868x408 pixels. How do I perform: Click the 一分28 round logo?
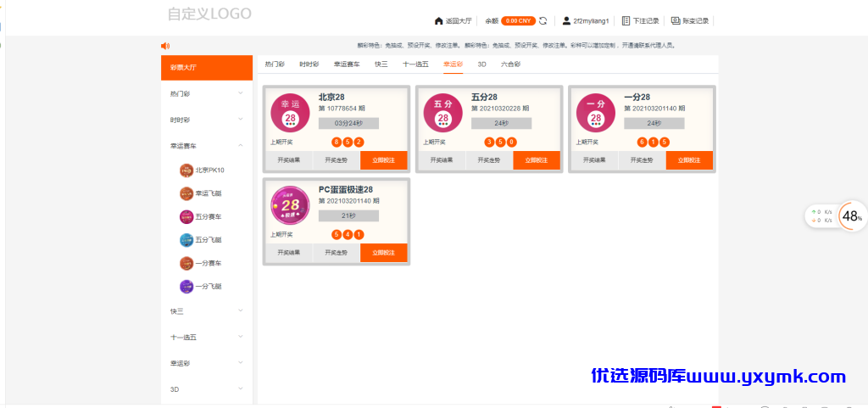tap(596, 113)
